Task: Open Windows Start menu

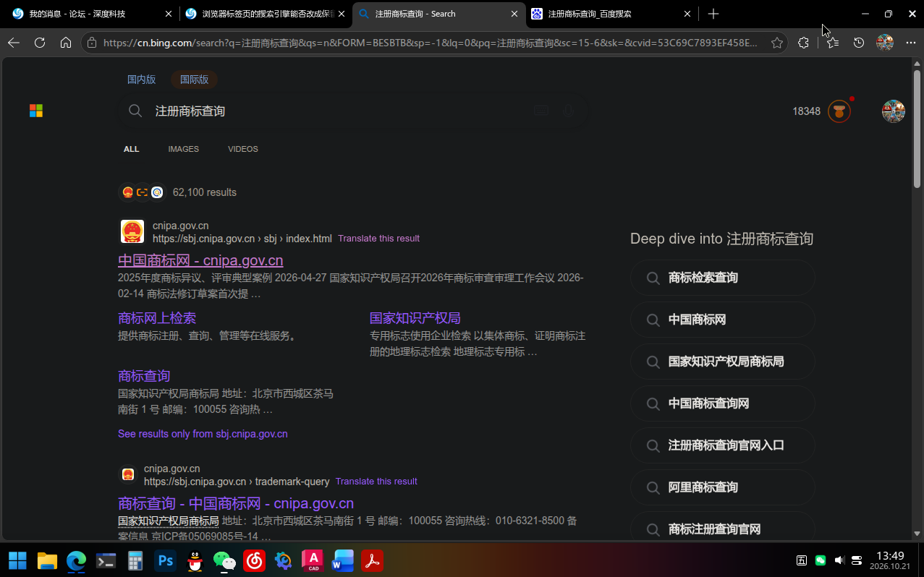Action: (17, 560)
